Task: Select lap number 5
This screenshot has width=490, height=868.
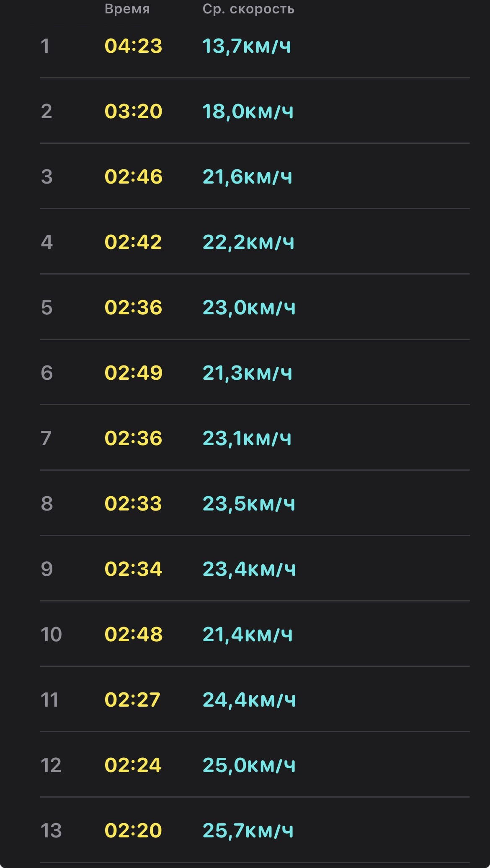Action: click(x=46, y=308)
